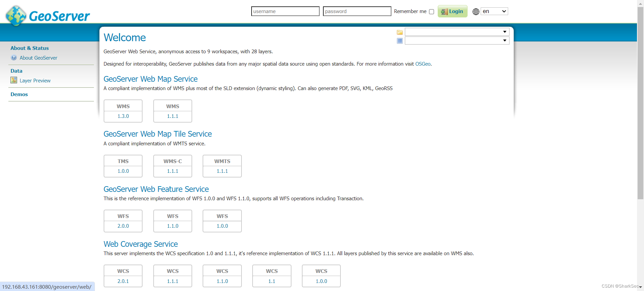Click the About & Status heading

[30, 48]
